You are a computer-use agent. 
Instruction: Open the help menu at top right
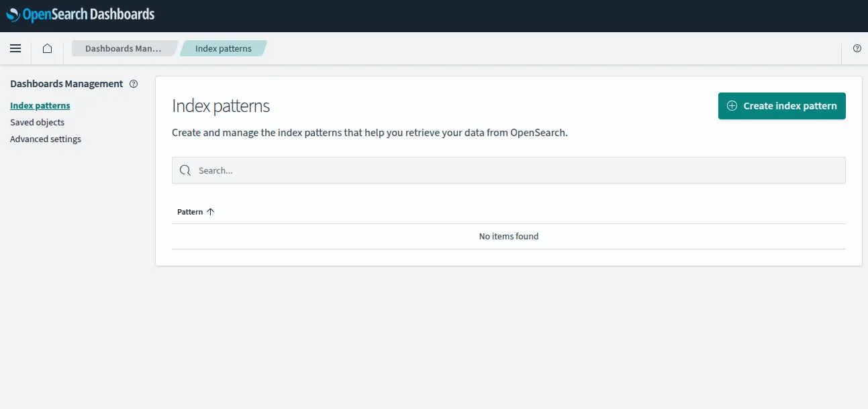[x=857, y=48]
